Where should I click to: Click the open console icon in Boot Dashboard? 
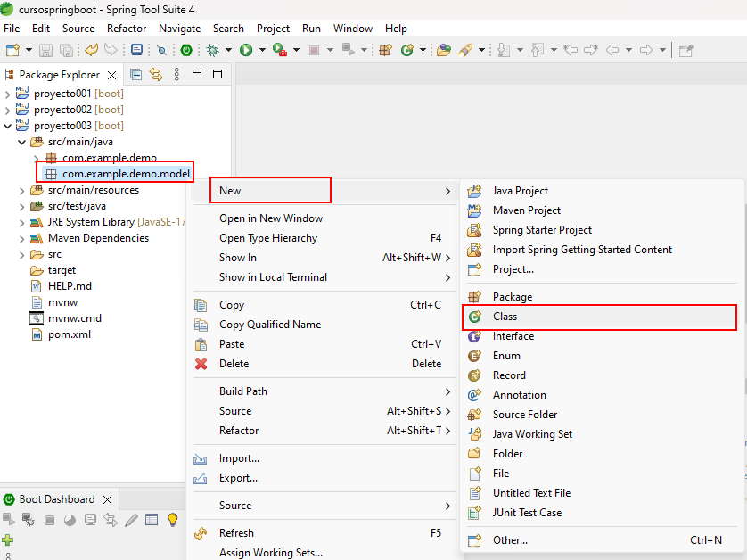(90, 520)
